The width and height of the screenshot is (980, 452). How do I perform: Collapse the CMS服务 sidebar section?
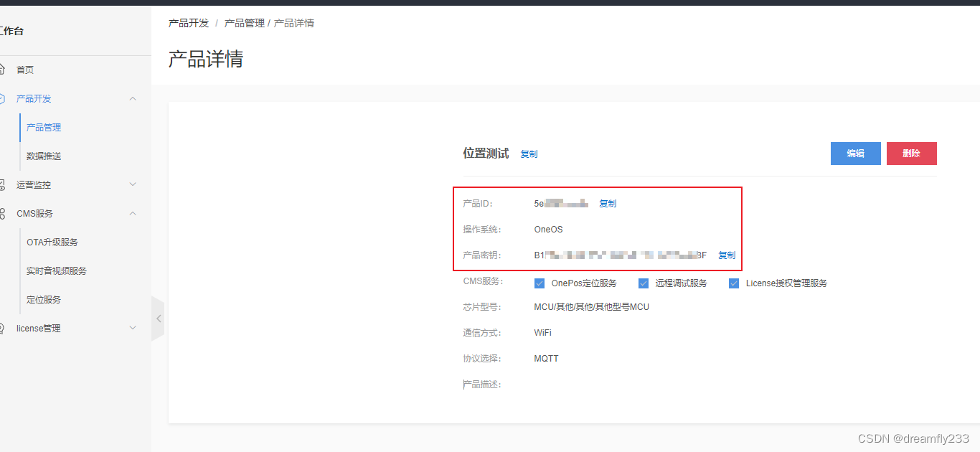pyautogui.click(x=132, y=213)
